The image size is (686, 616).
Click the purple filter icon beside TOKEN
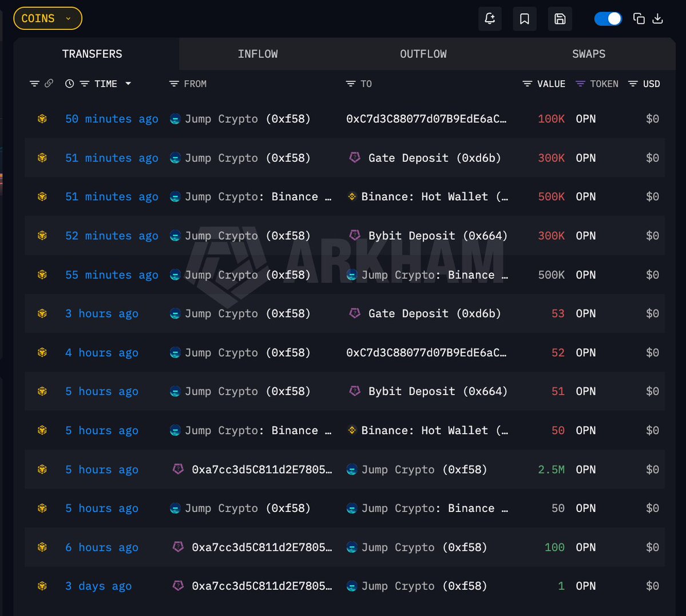tap(580, 84)
